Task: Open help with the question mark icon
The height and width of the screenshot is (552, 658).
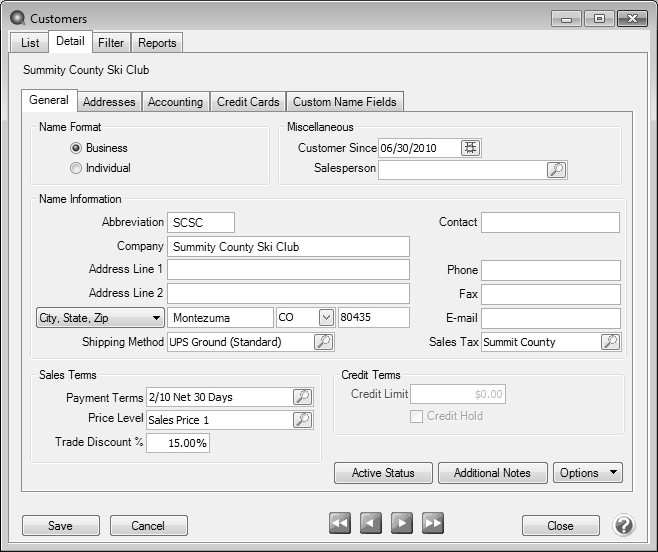Action: (x=624, y=525)
